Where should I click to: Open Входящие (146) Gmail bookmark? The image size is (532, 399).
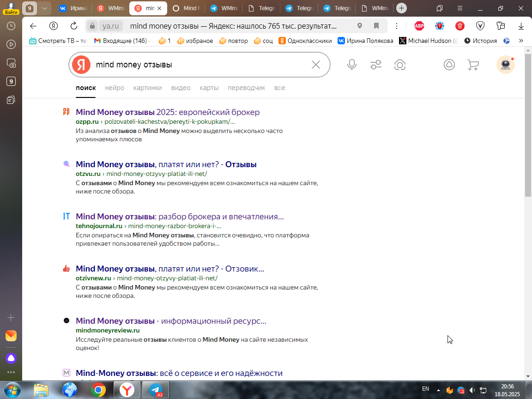(x=121, y=41)
